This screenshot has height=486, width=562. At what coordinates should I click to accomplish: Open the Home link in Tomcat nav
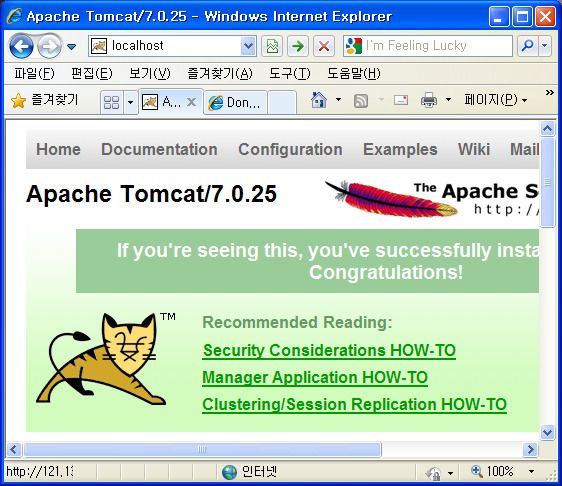[58, 149]
